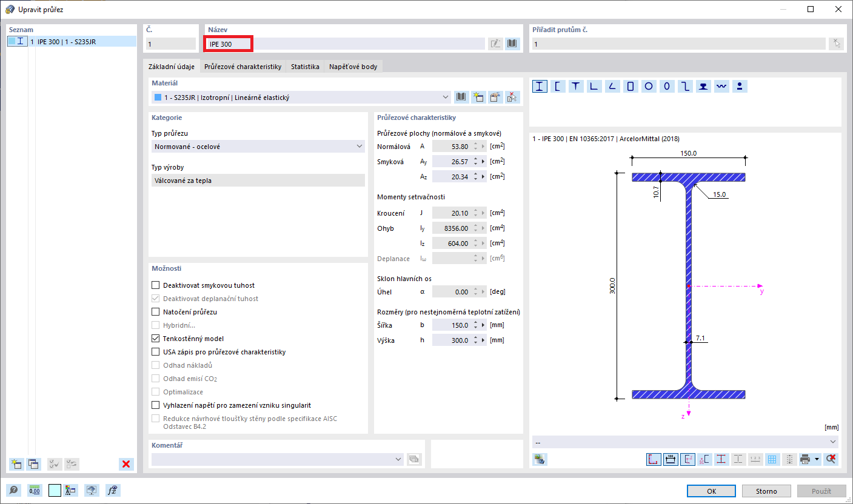Select the channel (U) section shape icon
This screenshot has width=853, height=504.
557,86
